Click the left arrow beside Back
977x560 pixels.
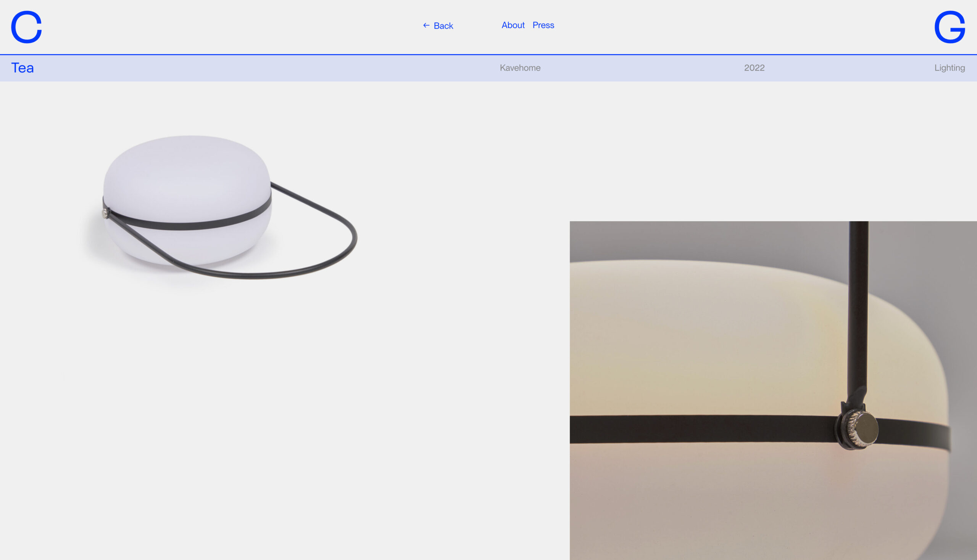426,26
